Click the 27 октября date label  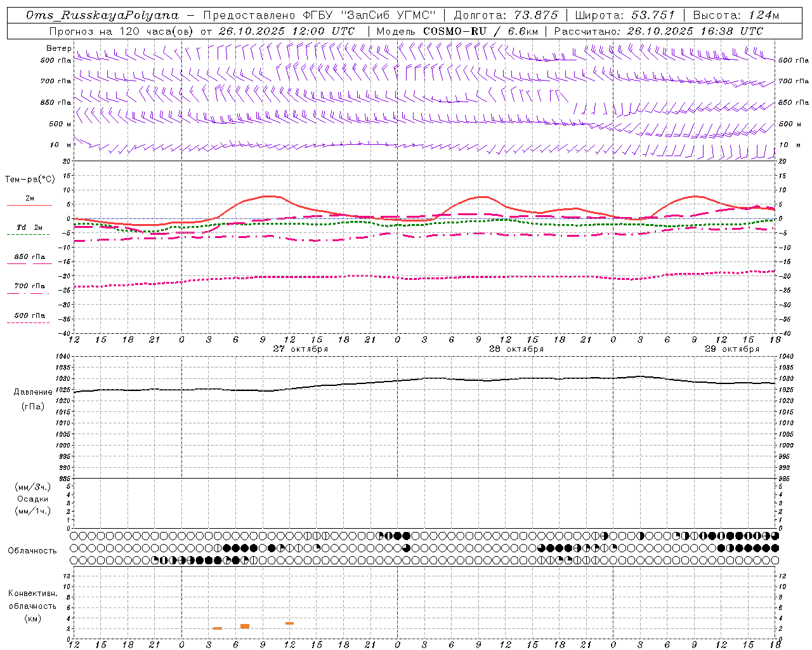(x=301, y=349)
